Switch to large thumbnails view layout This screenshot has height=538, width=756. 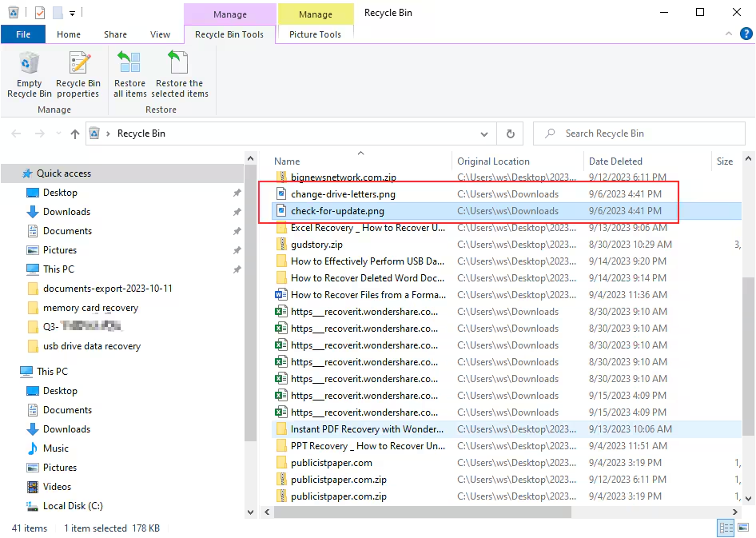tap(743, 528)
